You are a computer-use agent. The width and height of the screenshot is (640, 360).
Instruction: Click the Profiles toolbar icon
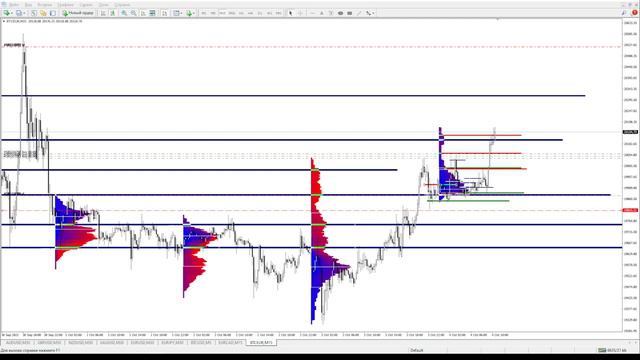(19, 13)
